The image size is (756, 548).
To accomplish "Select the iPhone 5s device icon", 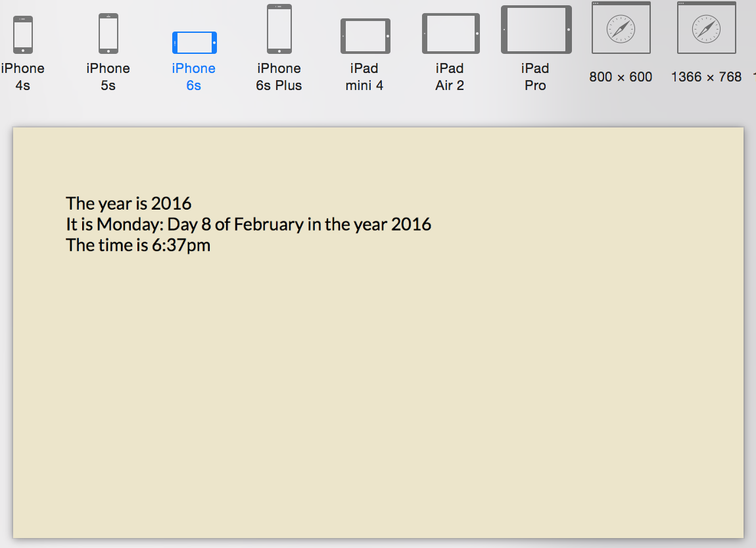I will point(108,34).
